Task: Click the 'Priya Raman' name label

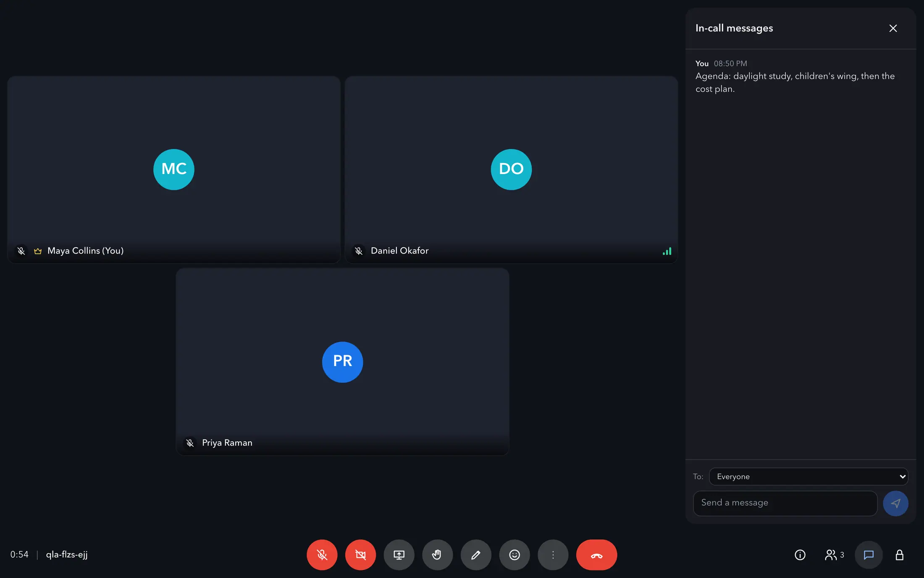Action: [x=227, y=443]
